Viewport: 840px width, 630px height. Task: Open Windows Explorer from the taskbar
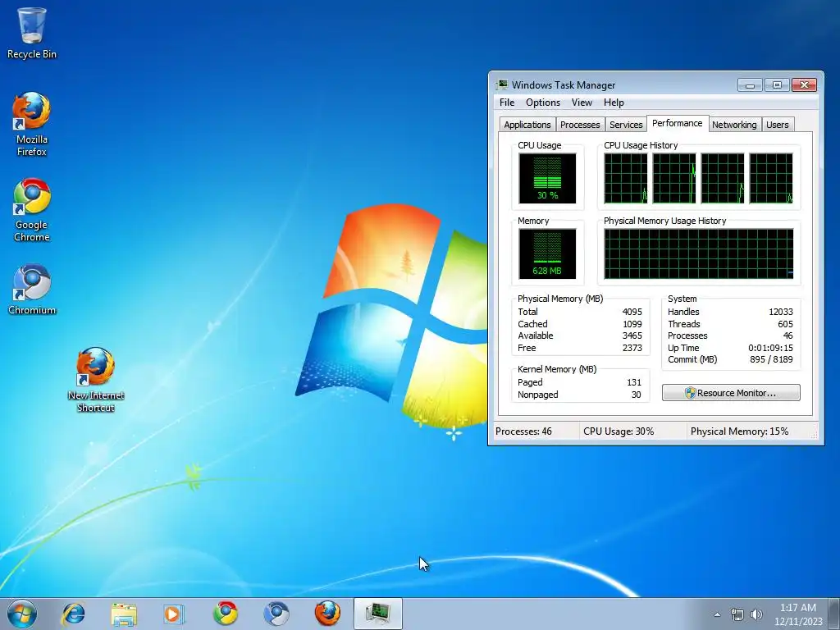124,614
